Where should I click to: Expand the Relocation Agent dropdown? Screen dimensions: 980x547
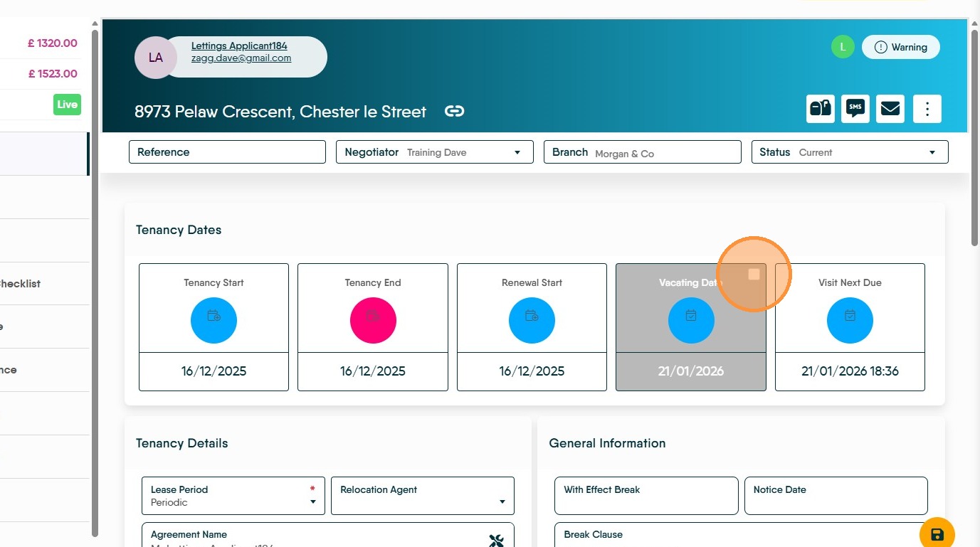pyautogui.click(x=423, y=496)
